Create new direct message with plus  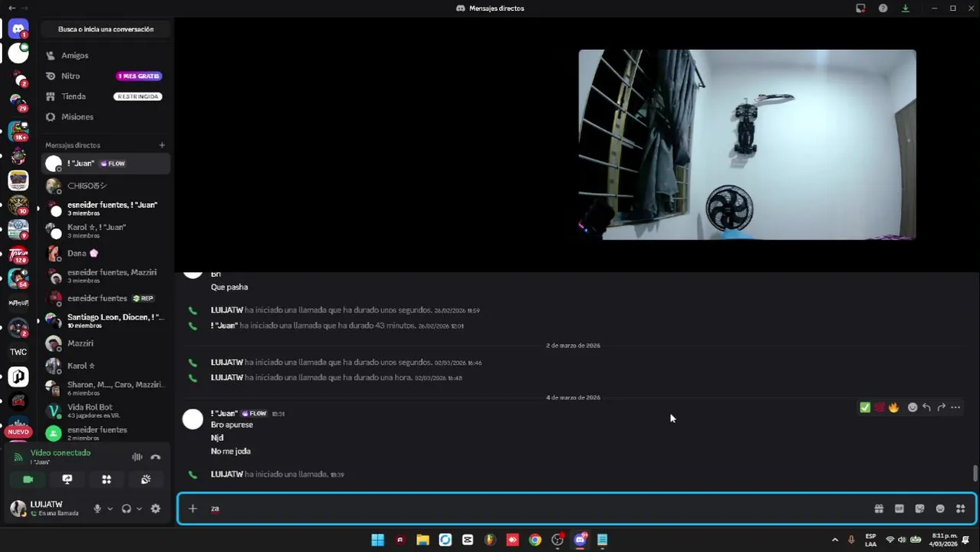162,145
